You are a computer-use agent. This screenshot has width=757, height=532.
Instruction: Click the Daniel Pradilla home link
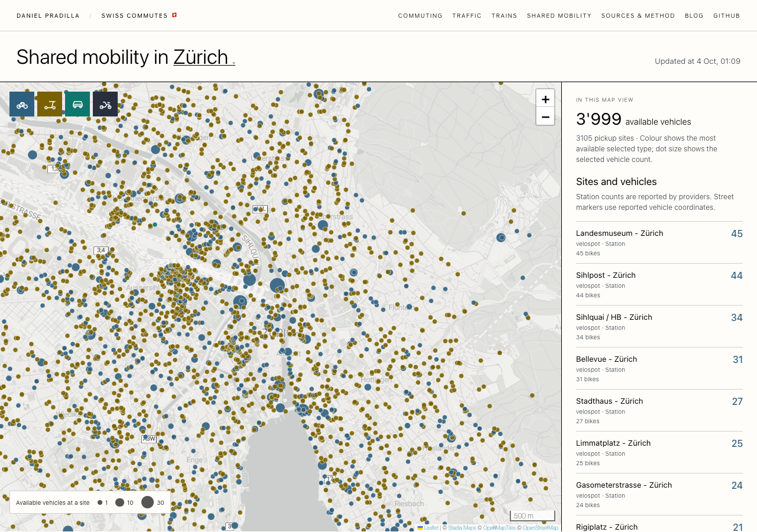click(48, 16)
